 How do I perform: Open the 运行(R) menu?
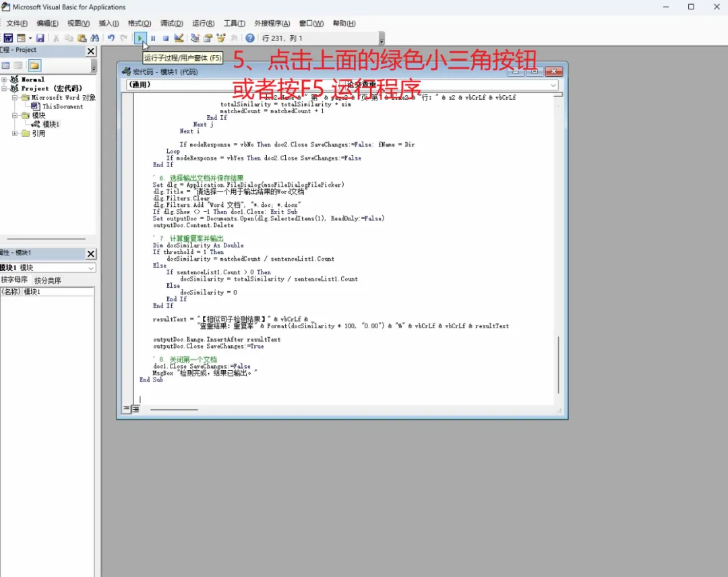[203, 23]
